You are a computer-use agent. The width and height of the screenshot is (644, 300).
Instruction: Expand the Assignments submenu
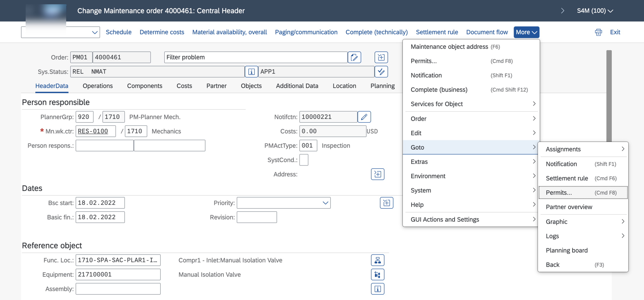583,149
